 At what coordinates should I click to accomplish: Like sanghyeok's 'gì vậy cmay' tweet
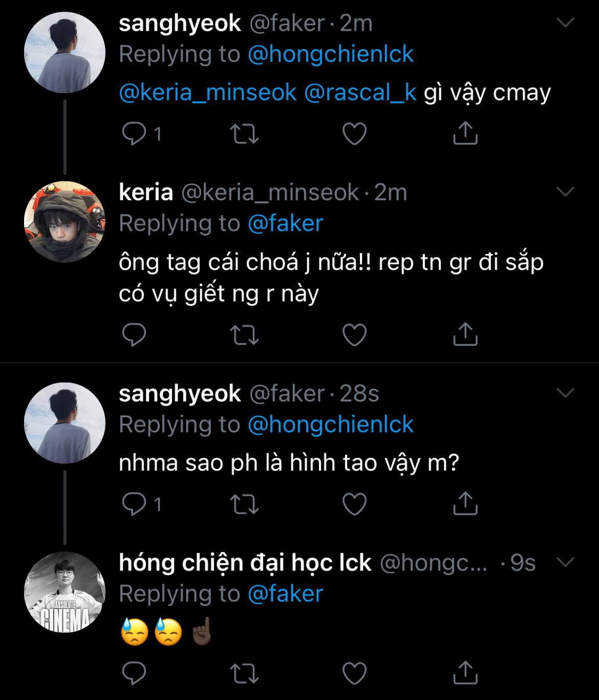click(x=354, y=134)
